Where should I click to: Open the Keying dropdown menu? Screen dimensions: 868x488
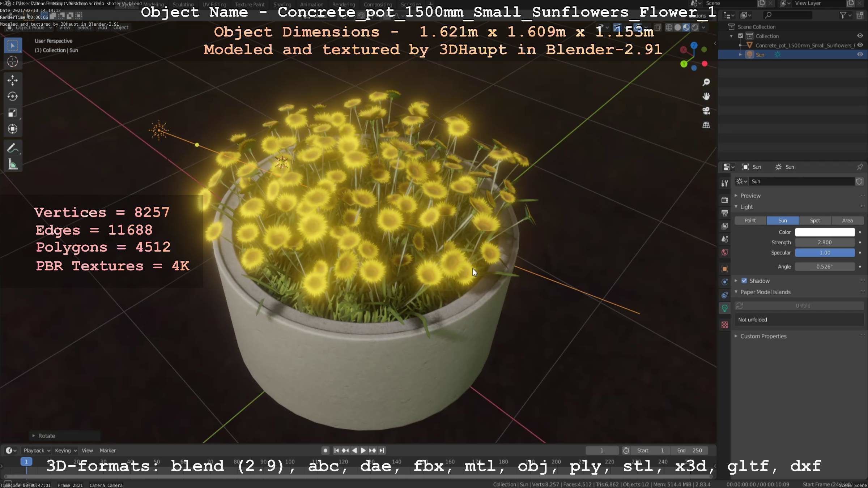click(66, 450)
